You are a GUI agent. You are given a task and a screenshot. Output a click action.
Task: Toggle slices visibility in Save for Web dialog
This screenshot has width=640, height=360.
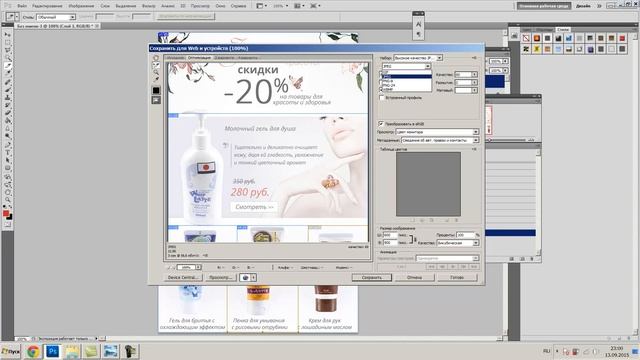pyautogui.click(x=156, y=100)
